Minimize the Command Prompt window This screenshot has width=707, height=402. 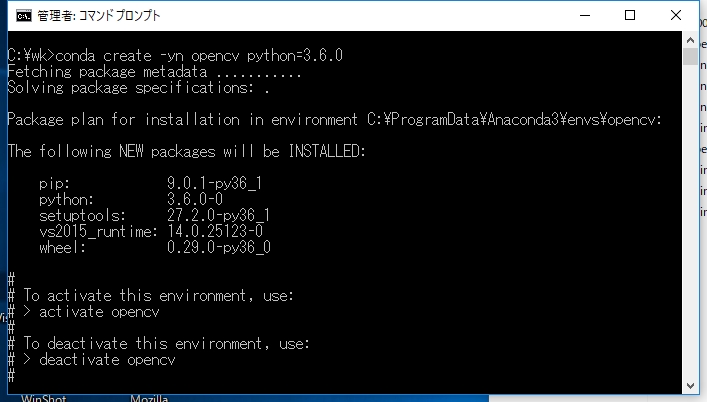pyautogui.click(x=585, y=15)
